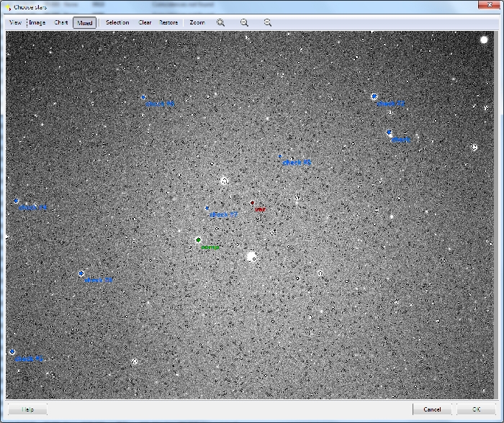
Task: Click the middle magnifier icon in the toolbar
Action: [244, 22]
